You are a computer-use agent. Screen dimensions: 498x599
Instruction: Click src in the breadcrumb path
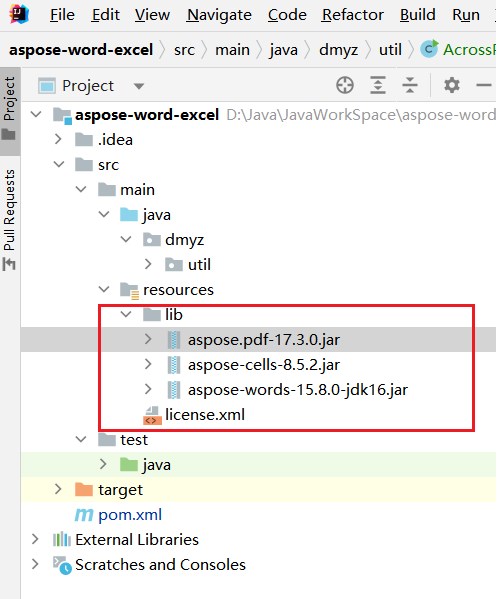[x=184, y=50]
